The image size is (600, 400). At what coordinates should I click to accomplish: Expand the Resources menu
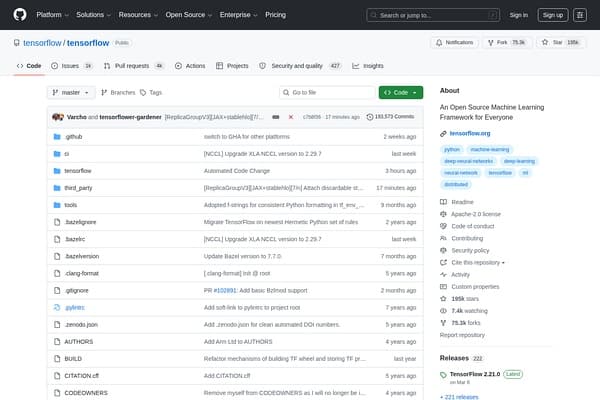(138, 15)
